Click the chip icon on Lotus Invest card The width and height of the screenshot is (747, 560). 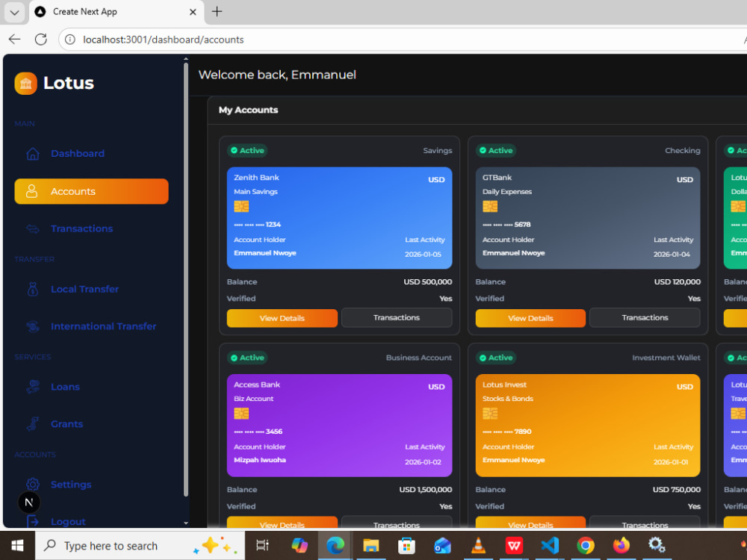(490, 414)
